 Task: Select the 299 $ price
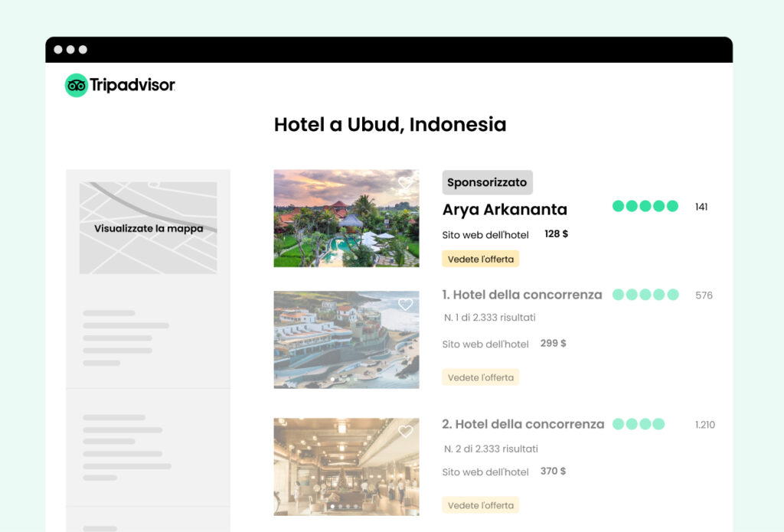(x=553, y=344)
